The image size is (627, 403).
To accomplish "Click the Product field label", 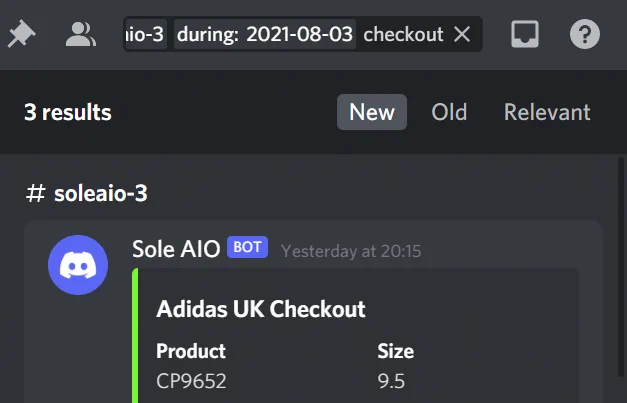I will tap(191, 351).
